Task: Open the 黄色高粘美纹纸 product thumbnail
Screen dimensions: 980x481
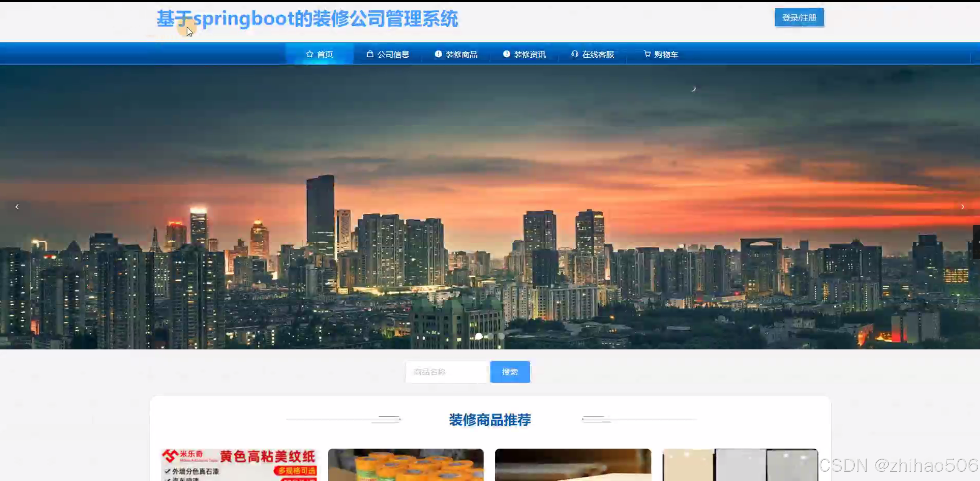Action: click(x=239, y=465)
